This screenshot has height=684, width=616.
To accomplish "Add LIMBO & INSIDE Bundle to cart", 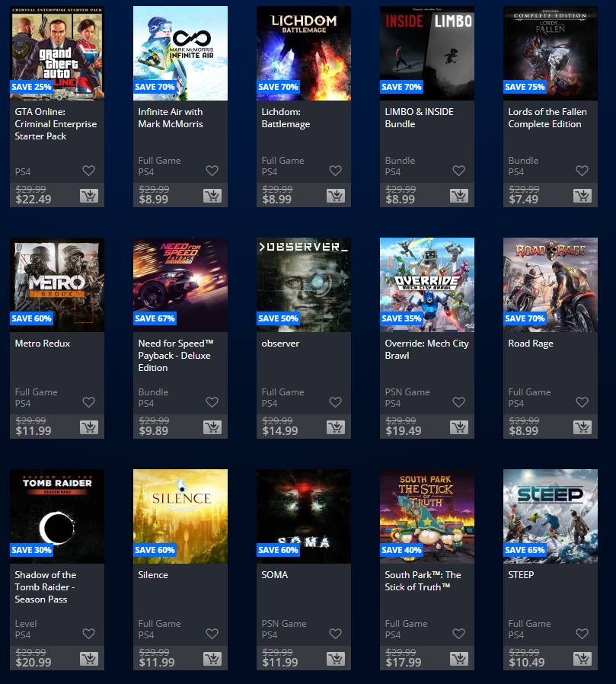I will (459, 196).
